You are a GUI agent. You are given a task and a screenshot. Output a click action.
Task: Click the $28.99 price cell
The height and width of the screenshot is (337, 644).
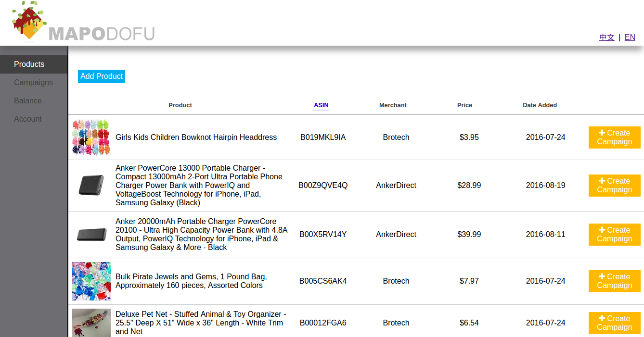coord(469,186)
